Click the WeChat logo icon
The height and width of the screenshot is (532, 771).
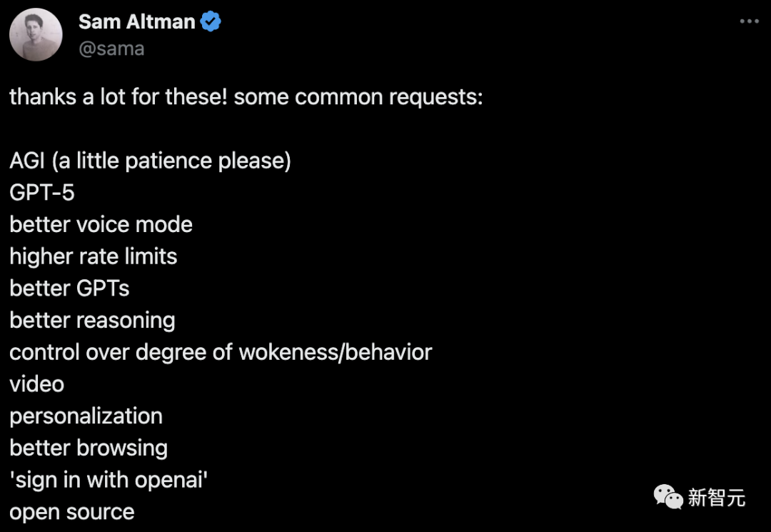(x=669, y=497)
